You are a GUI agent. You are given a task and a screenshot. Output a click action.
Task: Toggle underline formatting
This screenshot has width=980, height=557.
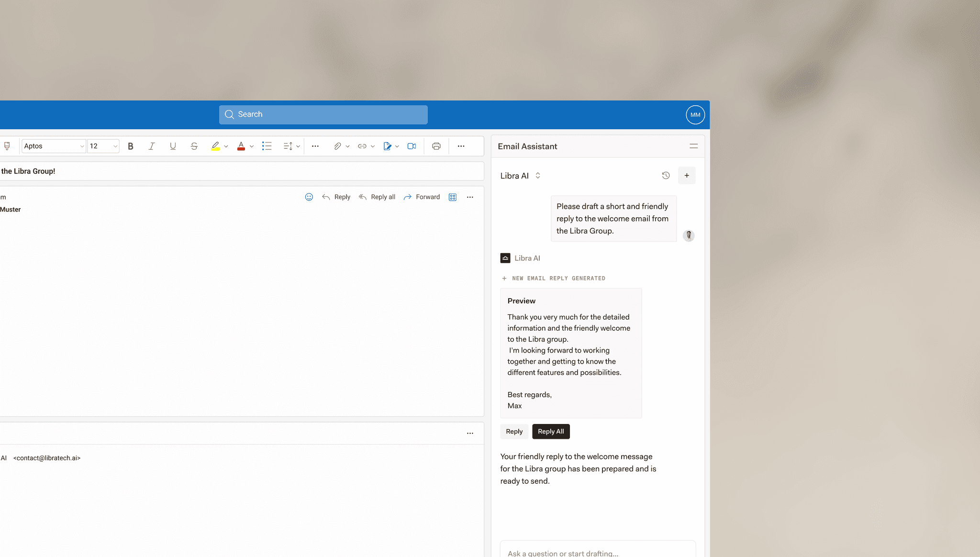coord(173,146)
